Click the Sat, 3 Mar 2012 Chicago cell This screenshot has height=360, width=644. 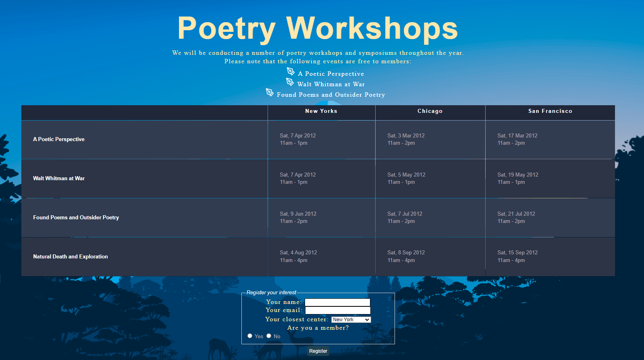430,139
